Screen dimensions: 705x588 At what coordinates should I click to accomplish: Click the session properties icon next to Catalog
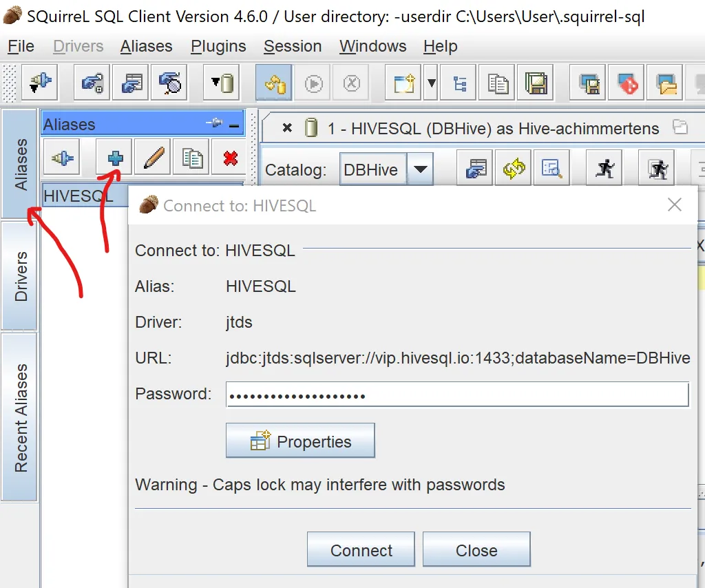click(475, 169)
